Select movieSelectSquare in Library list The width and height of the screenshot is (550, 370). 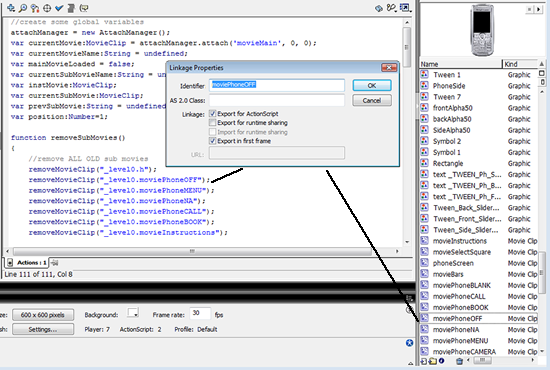click(x=479, y=252)
